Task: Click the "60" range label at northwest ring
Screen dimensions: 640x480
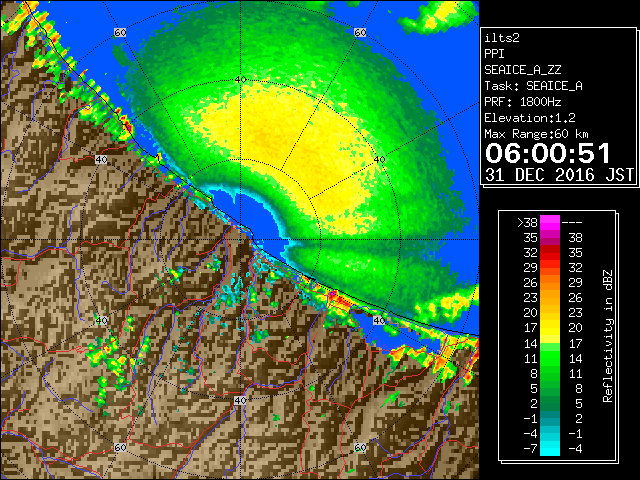Action: (120, 33)
